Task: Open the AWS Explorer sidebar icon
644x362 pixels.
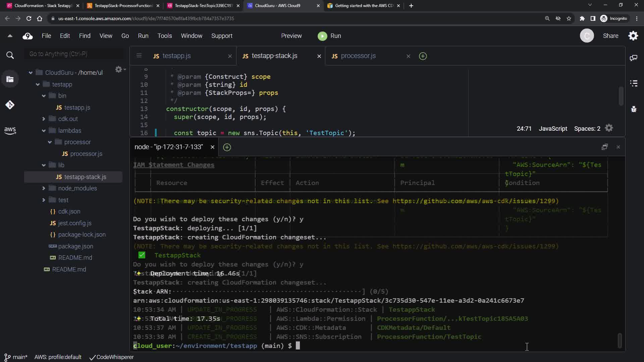Action: [10, 130]
